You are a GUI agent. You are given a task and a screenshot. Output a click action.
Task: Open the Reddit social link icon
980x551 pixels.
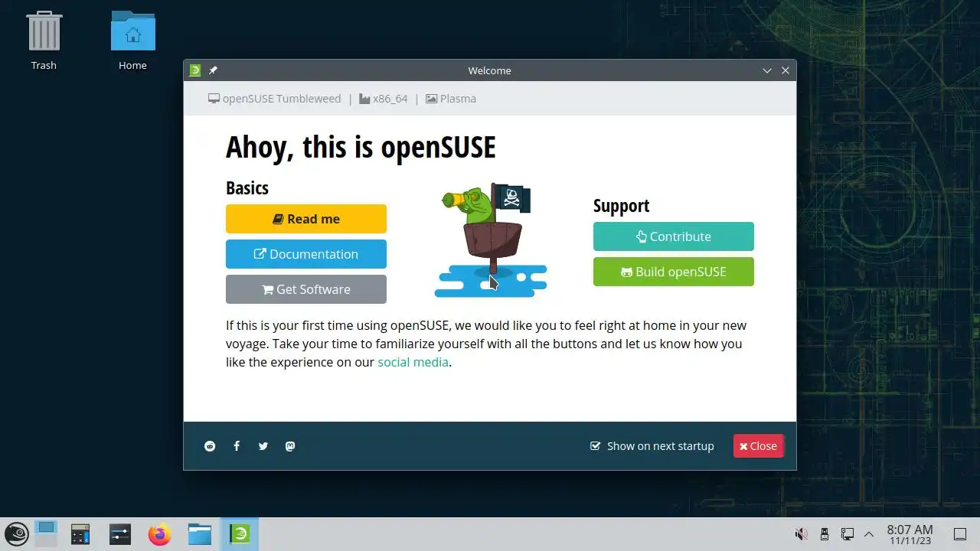tap(210, 446)
